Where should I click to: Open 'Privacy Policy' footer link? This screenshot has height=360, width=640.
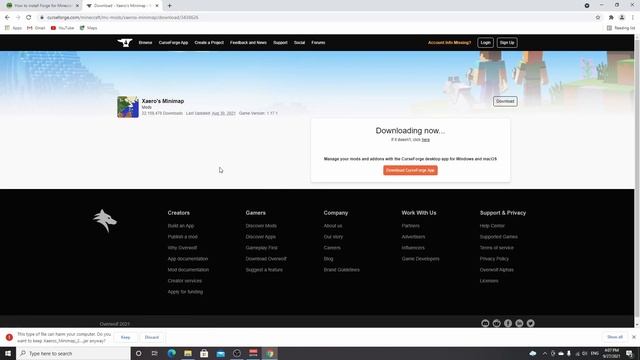tap(494, 259)
